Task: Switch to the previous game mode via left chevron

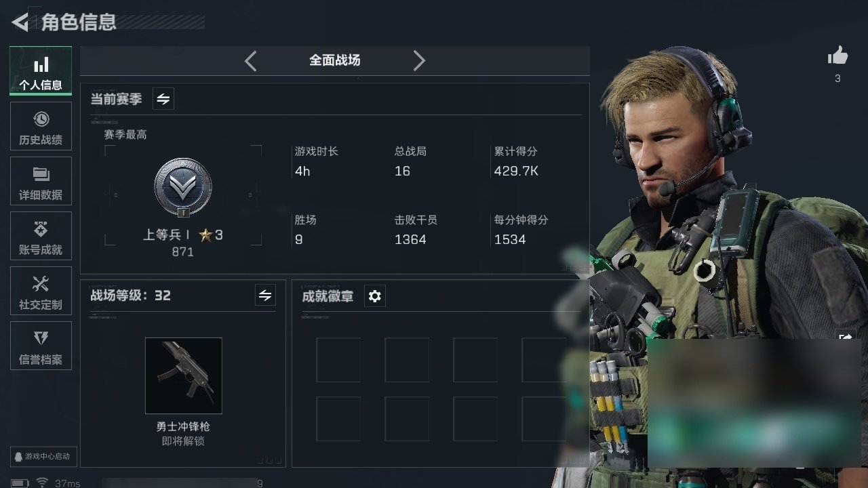Action: pos(250,61)
